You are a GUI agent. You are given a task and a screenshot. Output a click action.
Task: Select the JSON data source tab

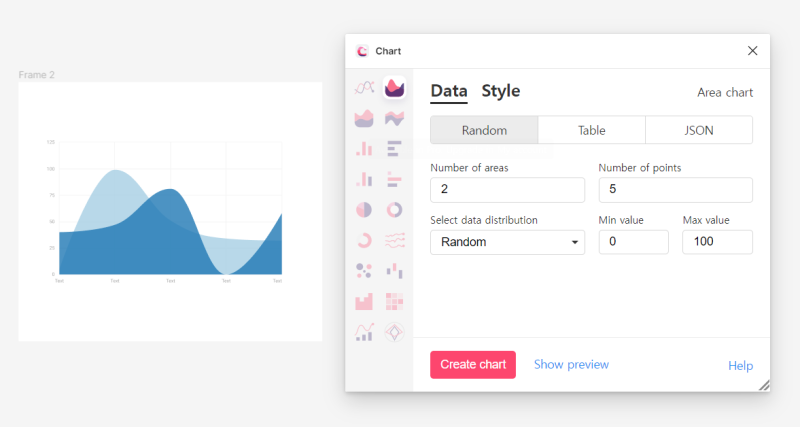pos(699,130)
